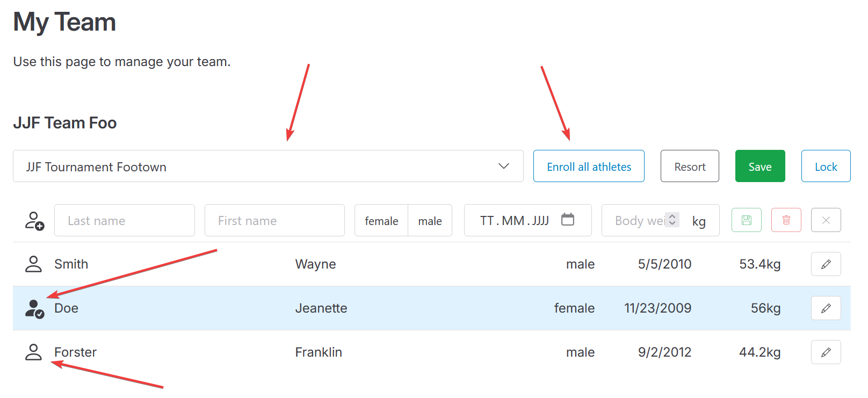Click the X cancel icon in new athlete row
This screenshot has width=868, height=398.
(826, 220)
